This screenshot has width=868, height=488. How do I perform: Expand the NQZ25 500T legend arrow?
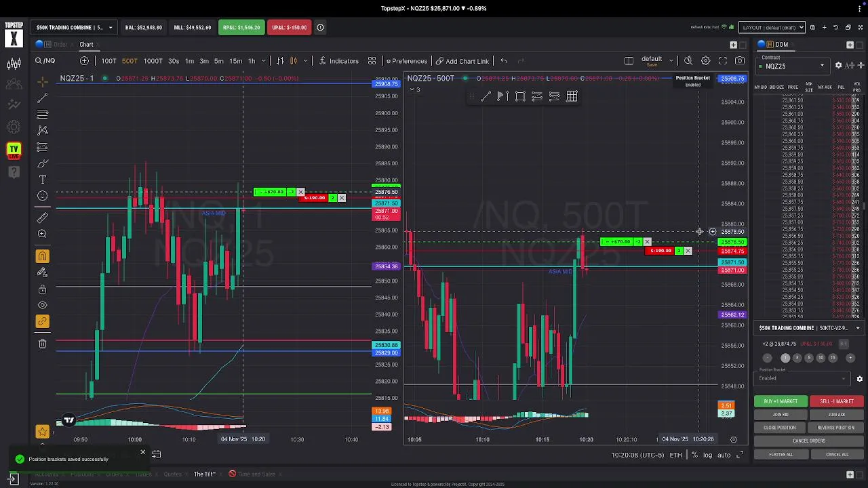[x=412, y=89]
